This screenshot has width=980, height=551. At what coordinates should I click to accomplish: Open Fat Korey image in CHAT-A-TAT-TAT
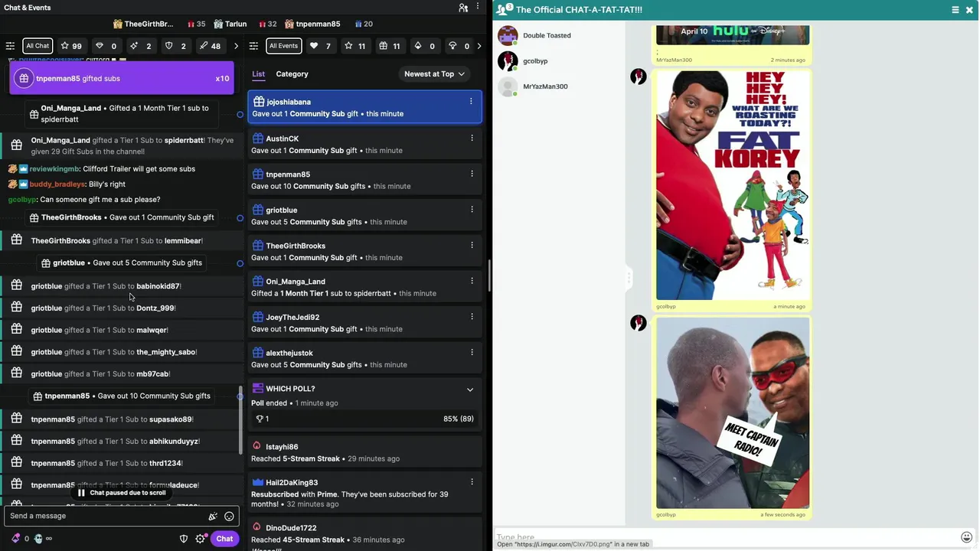[x=733, y=185]
